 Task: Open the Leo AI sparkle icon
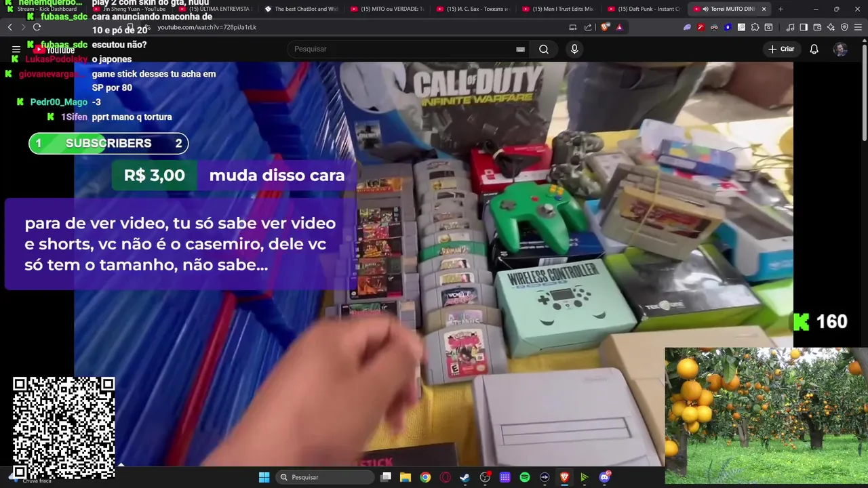(x=831, y=27)
